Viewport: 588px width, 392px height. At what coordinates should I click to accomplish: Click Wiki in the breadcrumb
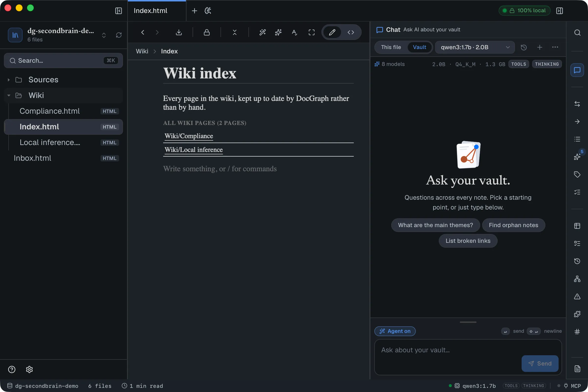[142, 51]
